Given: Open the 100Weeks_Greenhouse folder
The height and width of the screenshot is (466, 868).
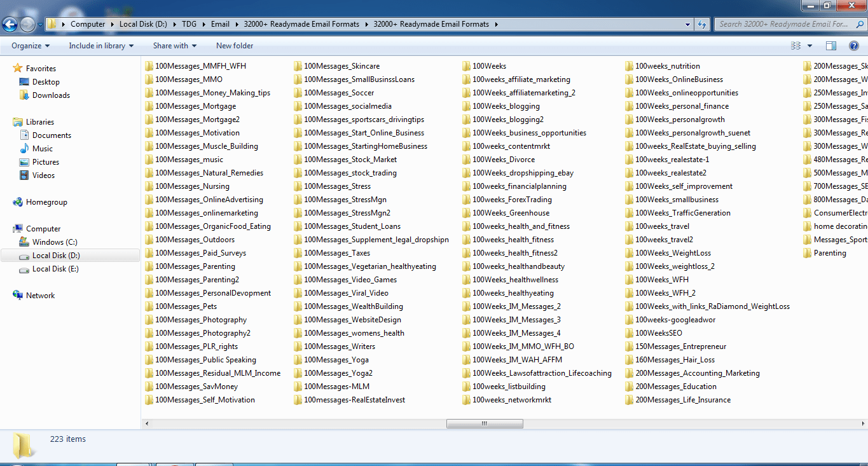Looking at the screenshot, I should 511,213.
